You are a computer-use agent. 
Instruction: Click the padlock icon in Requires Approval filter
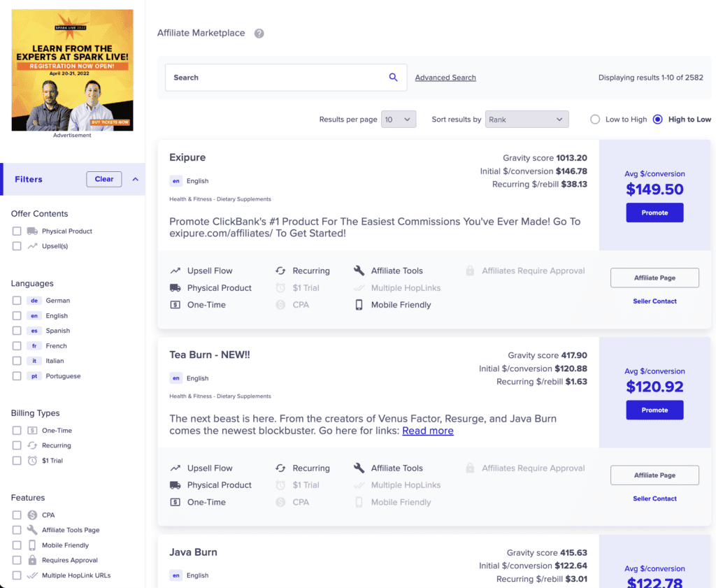32,560
